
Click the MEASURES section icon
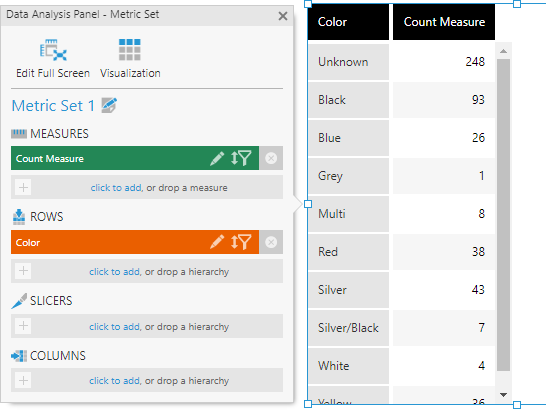tap(19, 133)
